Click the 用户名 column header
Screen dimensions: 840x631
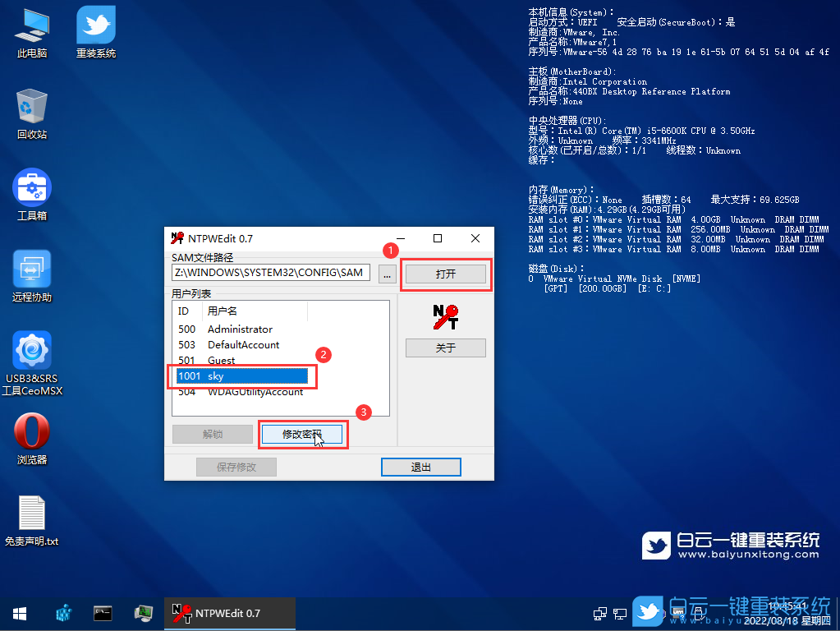[x=255, y=311]
